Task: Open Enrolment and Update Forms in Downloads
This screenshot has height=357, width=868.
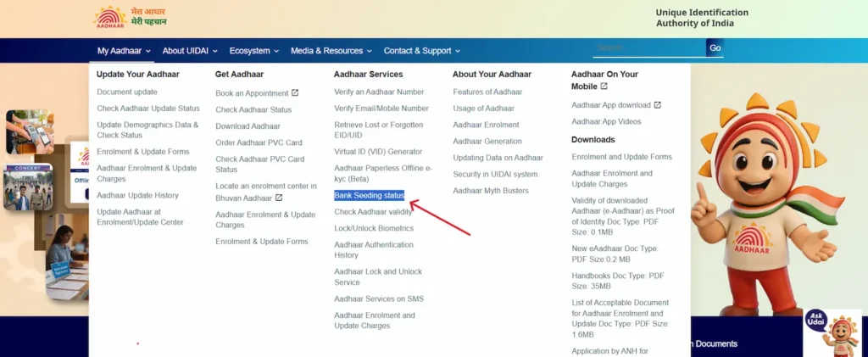Action: (621, 157)
